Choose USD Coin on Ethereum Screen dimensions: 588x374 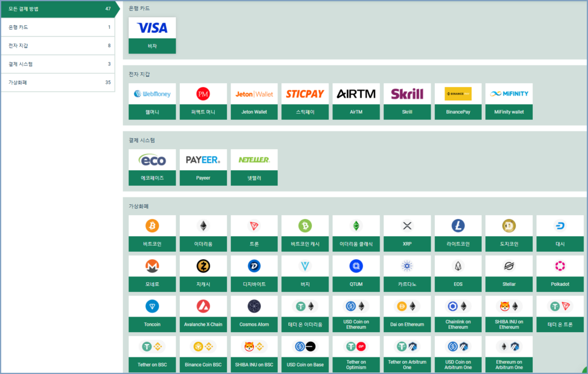(x=356, y=314)
